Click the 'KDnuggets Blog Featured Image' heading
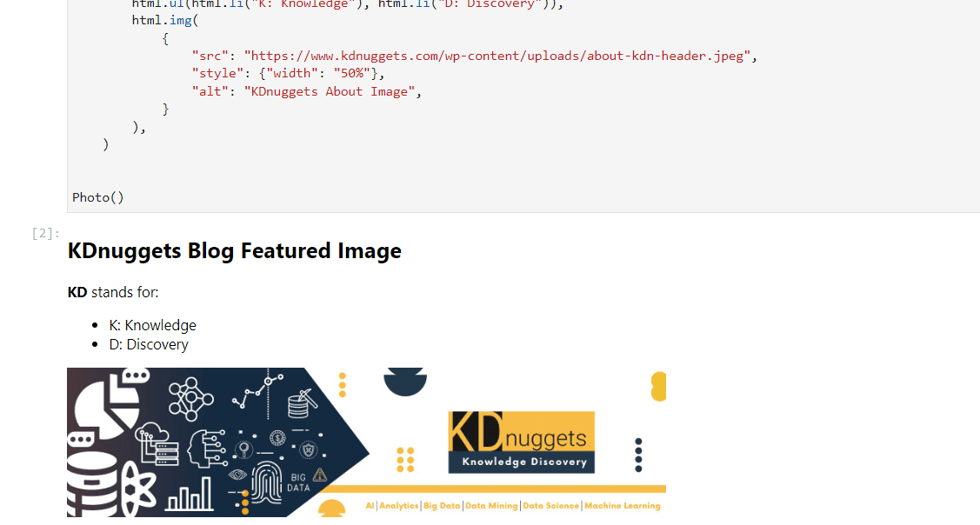980x525 pixels. (x=235, y=250)
